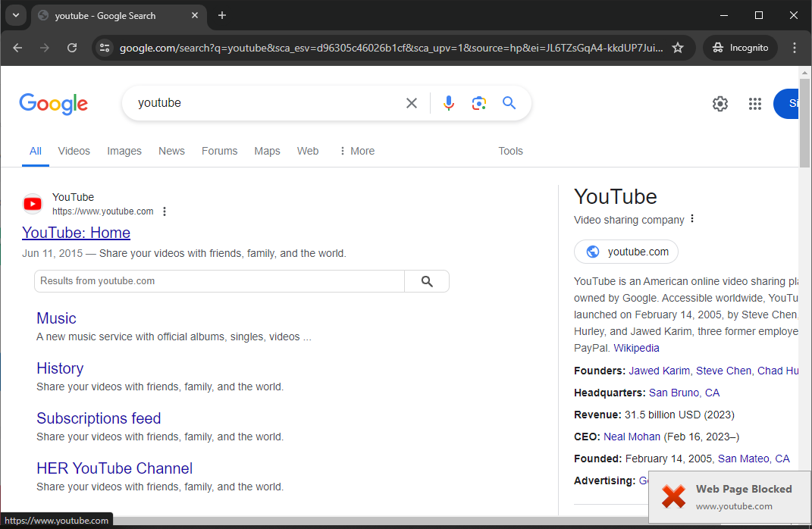812x529 pixels.
Task: Switch to the Maps tab
Action: [267, 151]
